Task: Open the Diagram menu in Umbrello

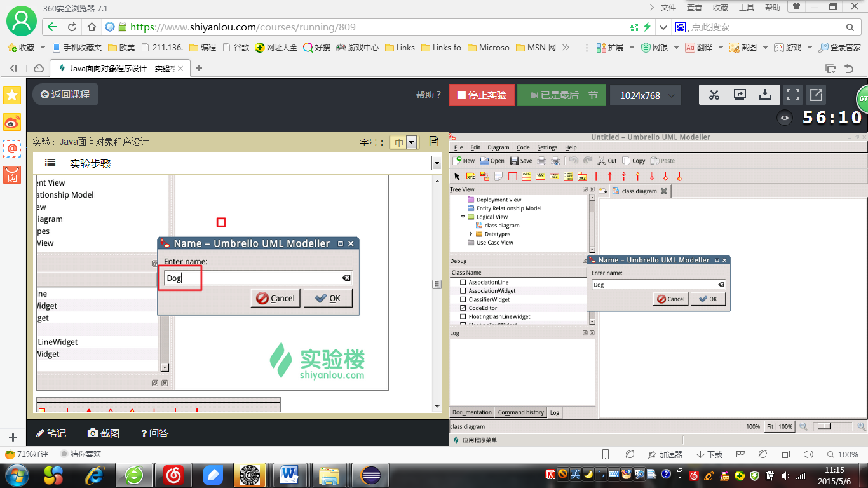Action: 498,147
